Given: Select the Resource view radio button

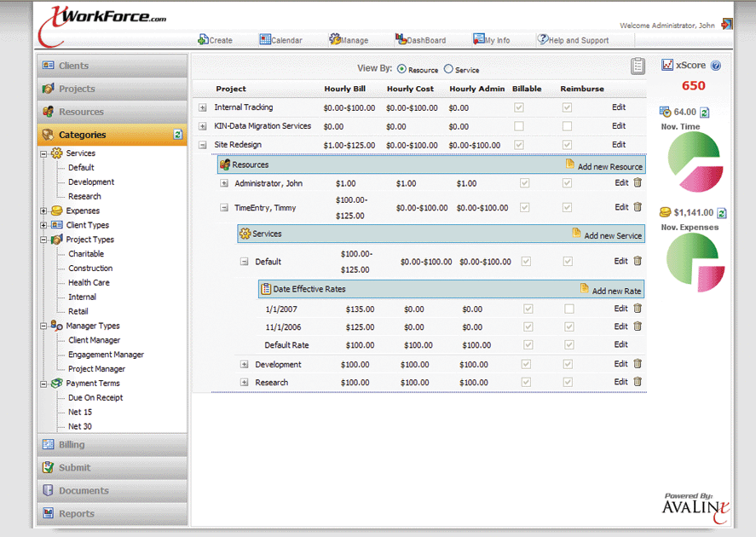Looking at the screenshot, I should tap(401, 70).
